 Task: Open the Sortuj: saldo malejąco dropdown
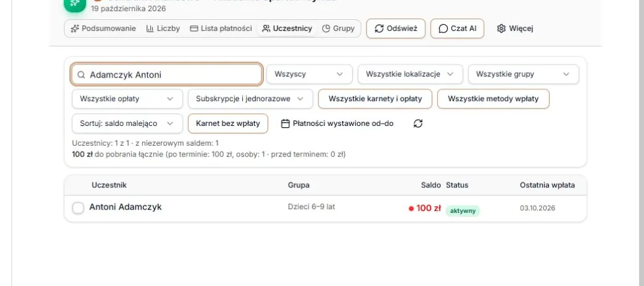127,123
